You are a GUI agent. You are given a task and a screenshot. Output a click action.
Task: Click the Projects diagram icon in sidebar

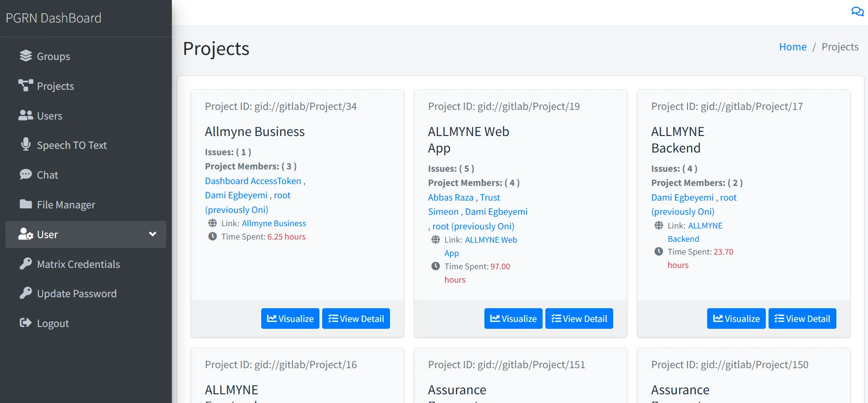26,86
